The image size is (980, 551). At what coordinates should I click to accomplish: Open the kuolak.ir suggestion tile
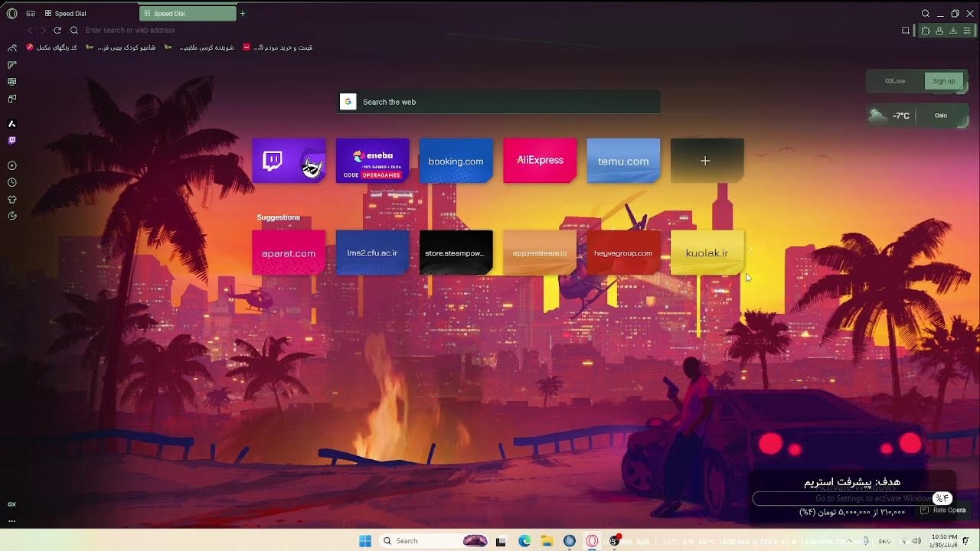coord(707,253)
